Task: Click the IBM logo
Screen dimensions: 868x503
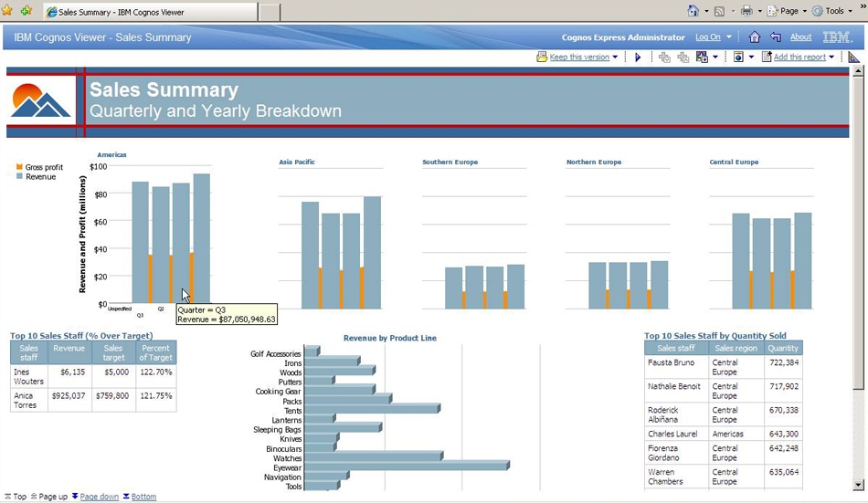Action: 836,37
